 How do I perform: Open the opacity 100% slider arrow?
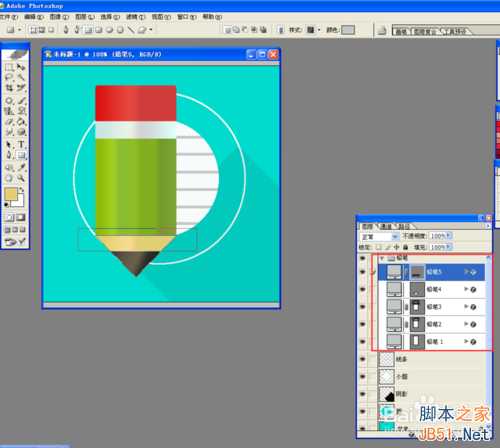click(449, 236)
